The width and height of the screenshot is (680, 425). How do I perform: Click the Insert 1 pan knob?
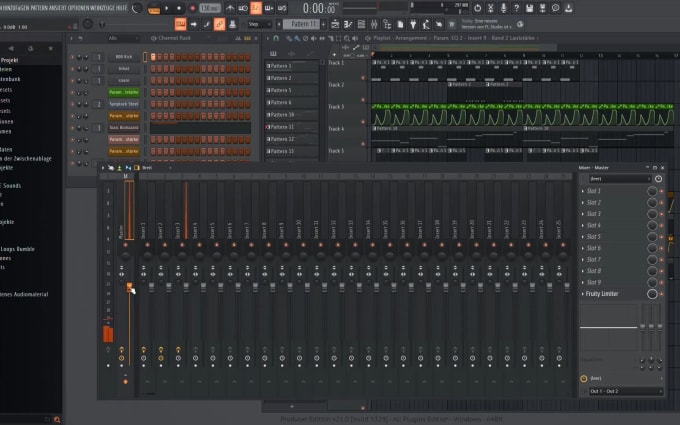(147, 255)
